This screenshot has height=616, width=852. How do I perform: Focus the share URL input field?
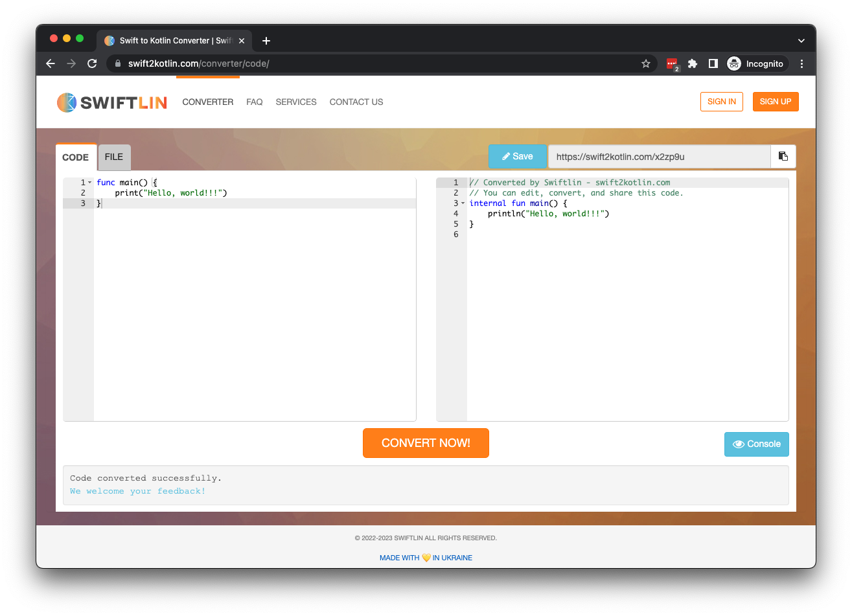(x=659, y=157)
